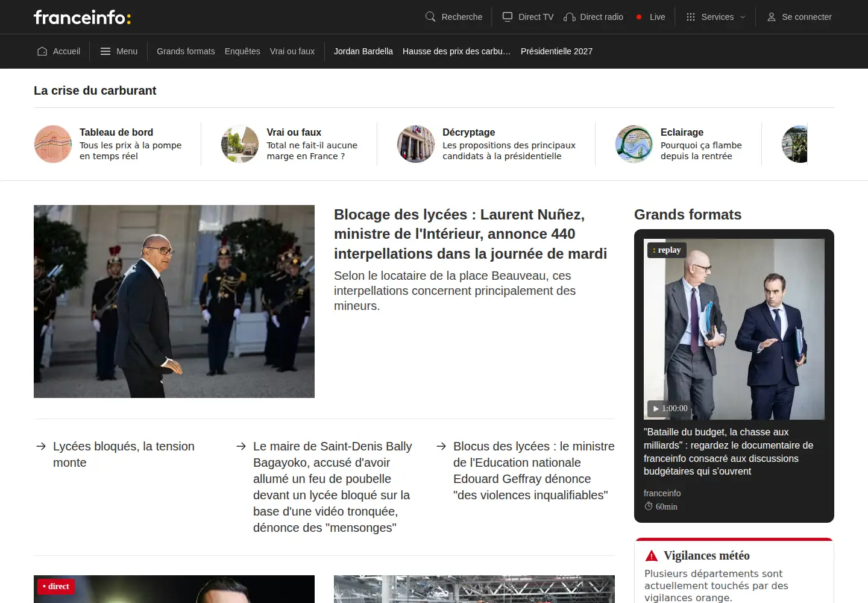Click the Vigilances météo warning triangle icon
Image resolution: width=868 pixels, height=603 pixels.
652,555
